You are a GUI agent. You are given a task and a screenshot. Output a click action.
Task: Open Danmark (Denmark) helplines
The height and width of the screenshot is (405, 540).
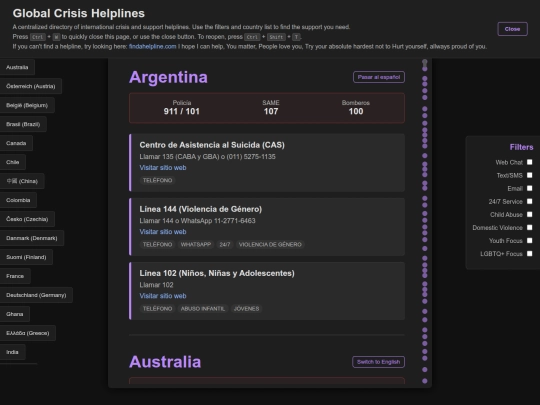click(x=32, y=238)
